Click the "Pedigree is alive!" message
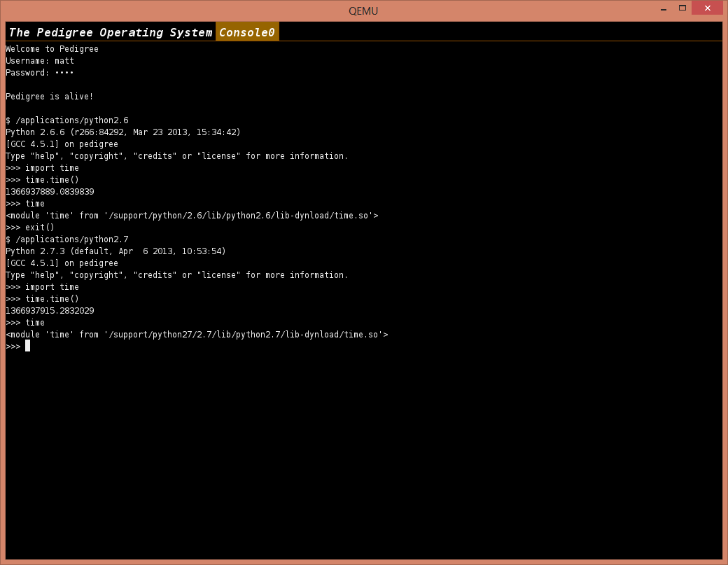The image size is (728, 565). point(50,97)
